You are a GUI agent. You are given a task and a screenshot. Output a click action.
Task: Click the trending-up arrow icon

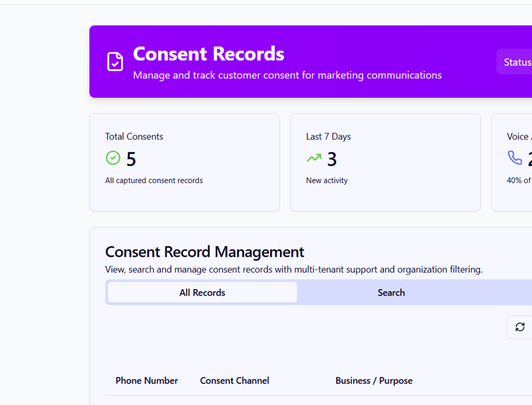tap(314, 158)
